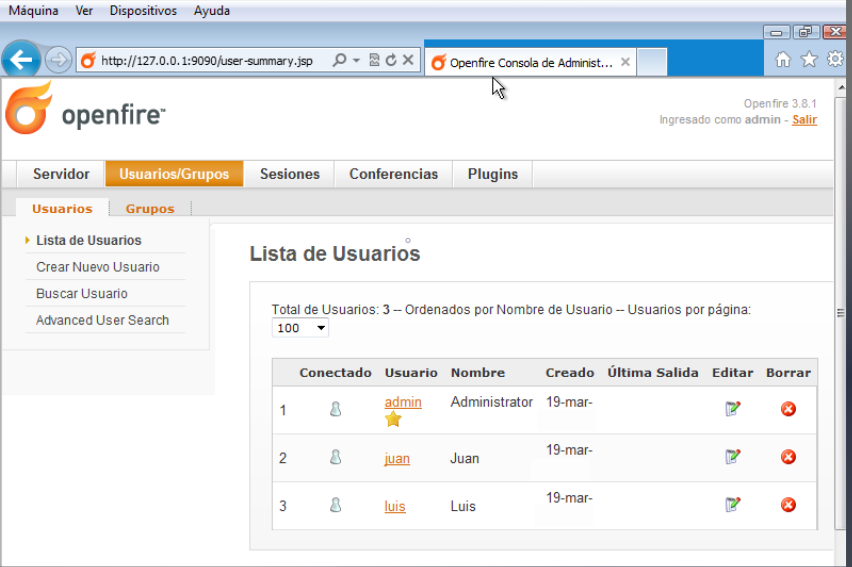Screen dimensions: 852x567
Task: Open Crear Nuevo Usuario in sidebar
Action: [x=97, y=267]
